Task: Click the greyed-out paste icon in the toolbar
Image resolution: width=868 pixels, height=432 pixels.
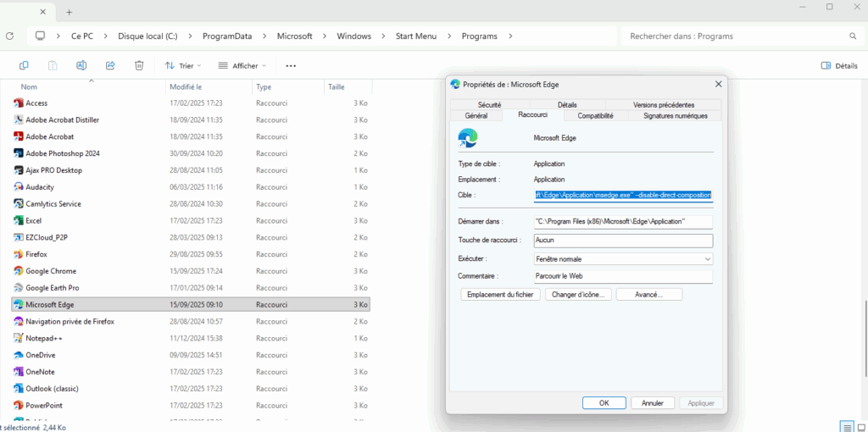Action: [x=53, y=66]
